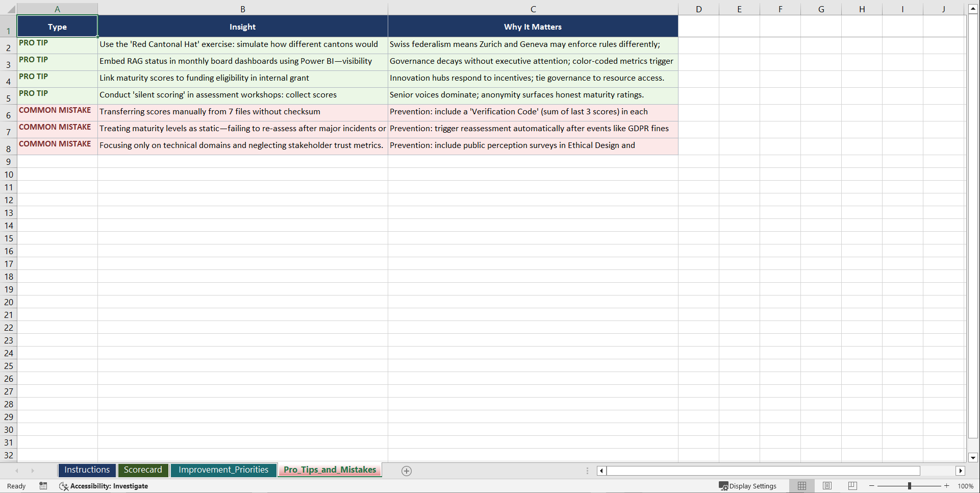Select row 6 header
Screen dimensions: 980x493
point(8,115)
